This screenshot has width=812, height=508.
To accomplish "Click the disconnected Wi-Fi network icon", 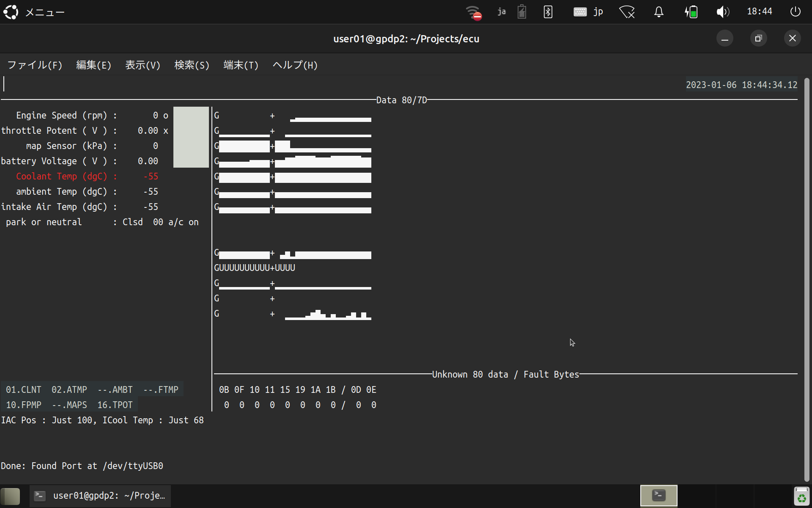I will click(x=474, y=12).
